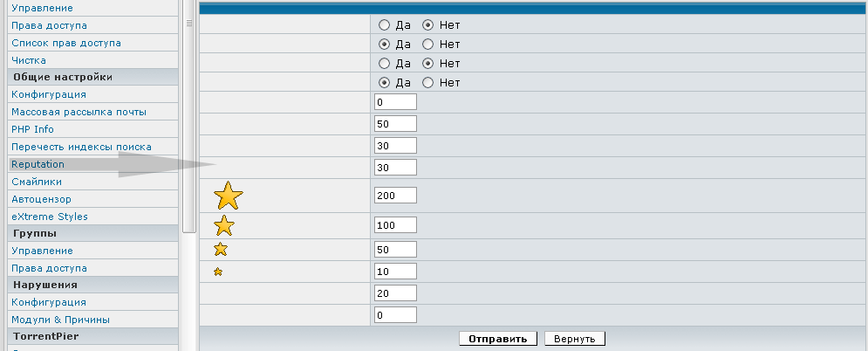Select "Нет" in the fourth radio row

point(427,82)
